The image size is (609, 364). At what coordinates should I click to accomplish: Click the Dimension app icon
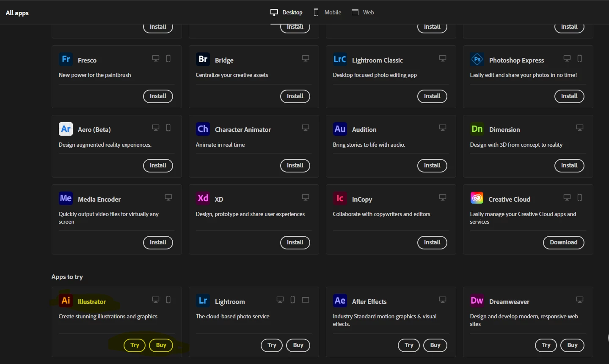[x=477, y=129]
